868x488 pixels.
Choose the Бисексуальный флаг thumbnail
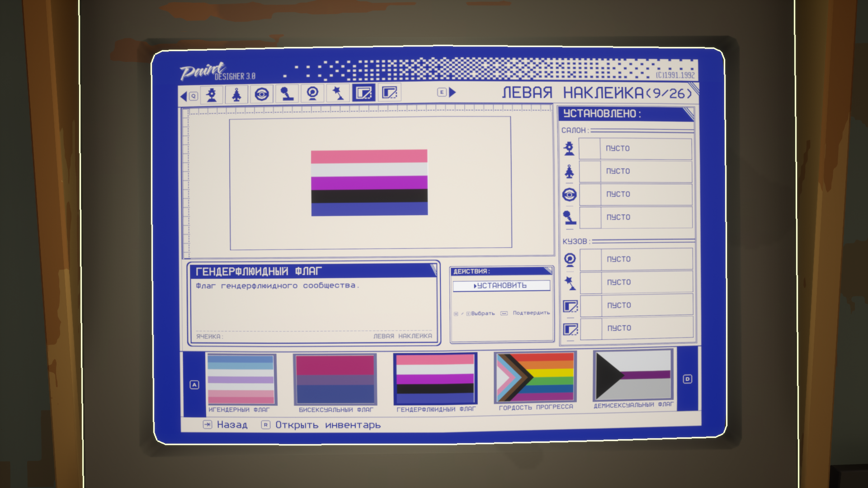[x=335, y=380]
